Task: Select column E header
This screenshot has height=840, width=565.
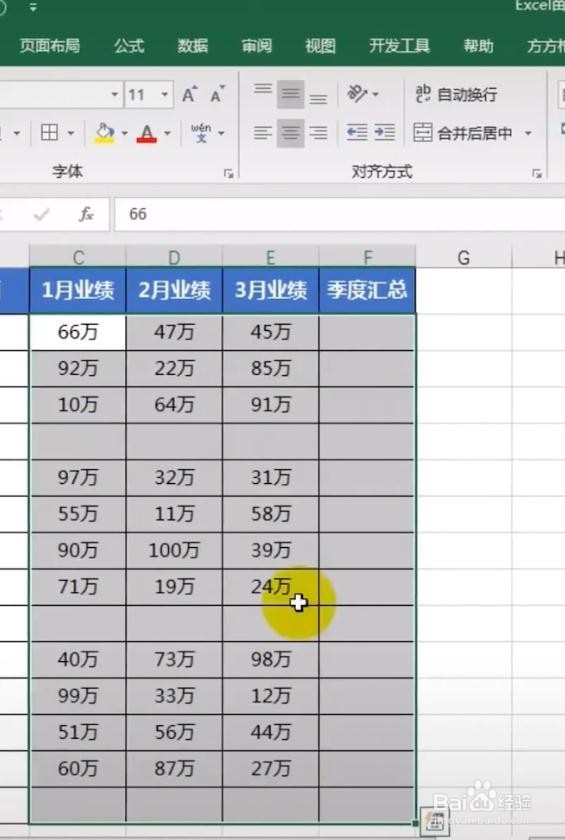Action: point(270,258)
